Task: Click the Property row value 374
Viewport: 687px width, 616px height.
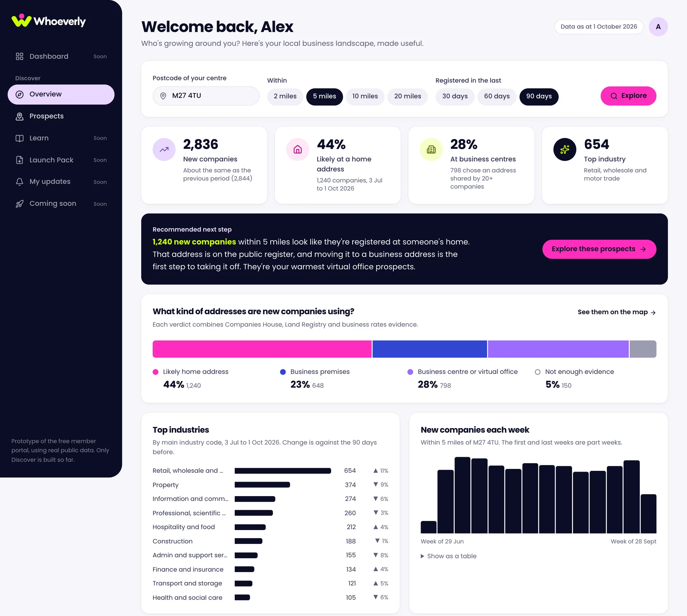Action: pyautogui.click(x=350, y=485)
